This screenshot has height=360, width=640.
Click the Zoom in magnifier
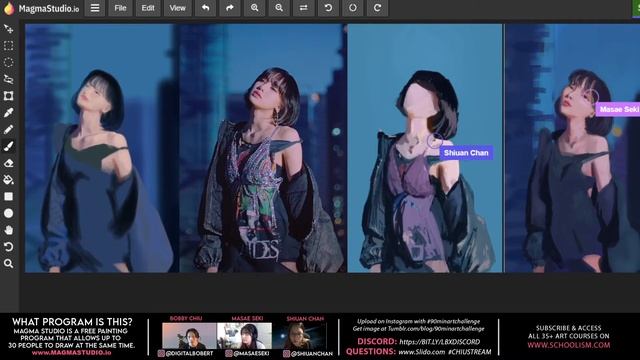coord(254,8)
